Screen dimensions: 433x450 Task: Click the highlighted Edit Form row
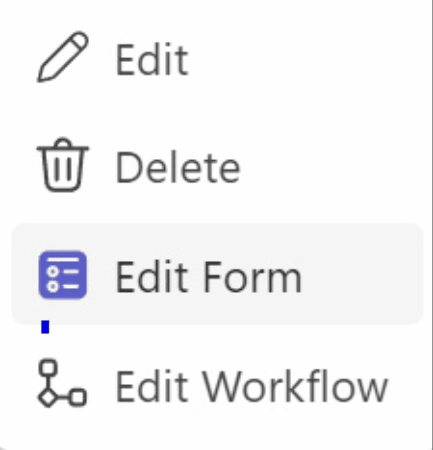coord(217,274)
